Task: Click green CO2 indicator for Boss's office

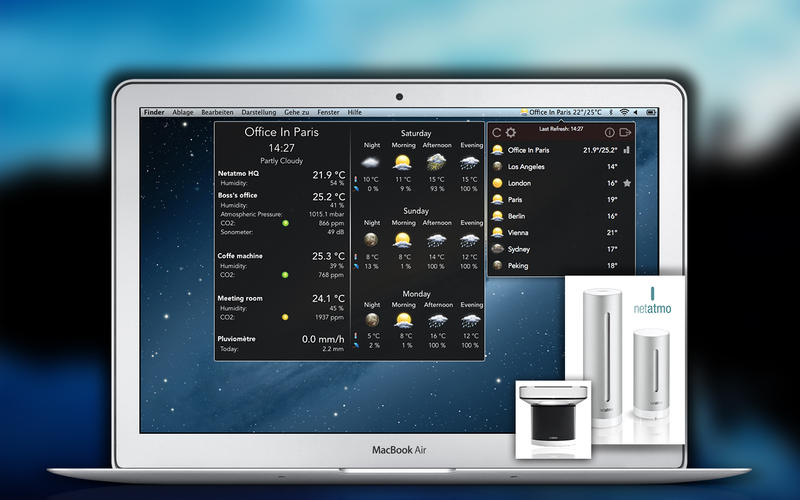Action: click(285, 223)
